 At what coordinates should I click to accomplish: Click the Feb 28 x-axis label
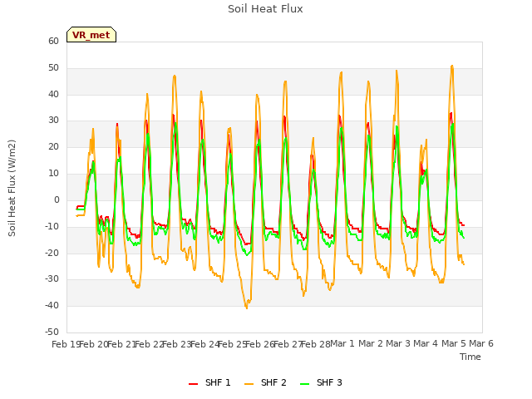pos(316,344)
